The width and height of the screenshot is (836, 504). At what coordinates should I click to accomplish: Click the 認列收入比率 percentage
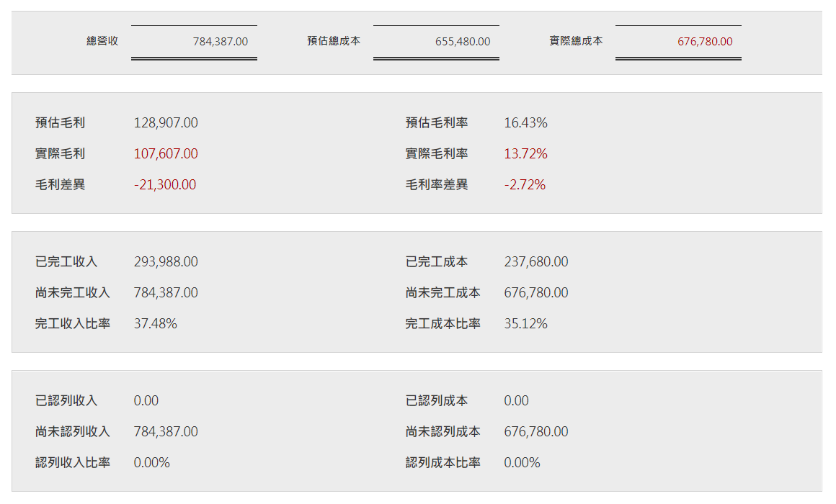152,463
